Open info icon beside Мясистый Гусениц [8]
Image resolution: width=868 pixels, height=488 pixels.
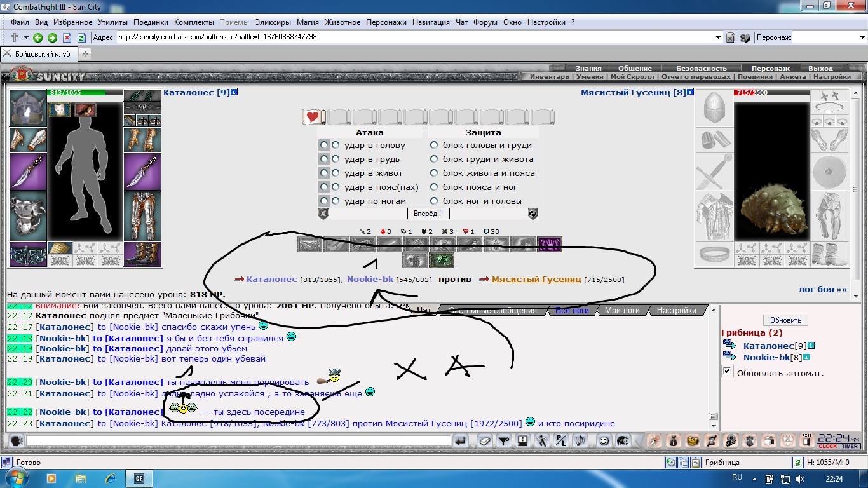(x=691, y=92)
